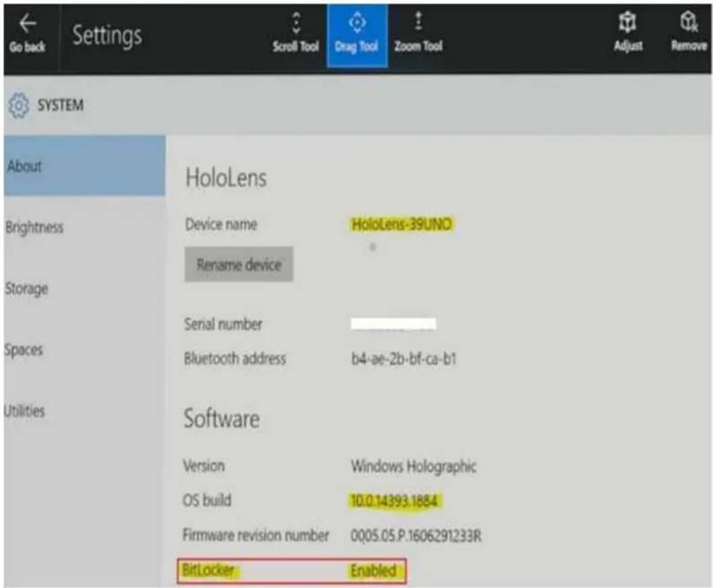
Task: Click the OS build value 10.0.14393.1884
Action: click(x=394, y=501)
